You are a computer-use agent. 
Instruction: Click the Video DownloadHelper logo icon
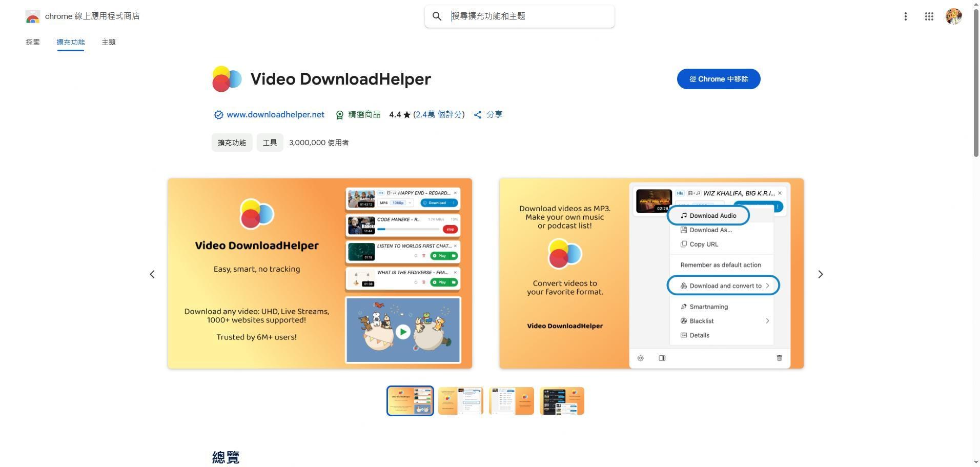coord(227,79)
